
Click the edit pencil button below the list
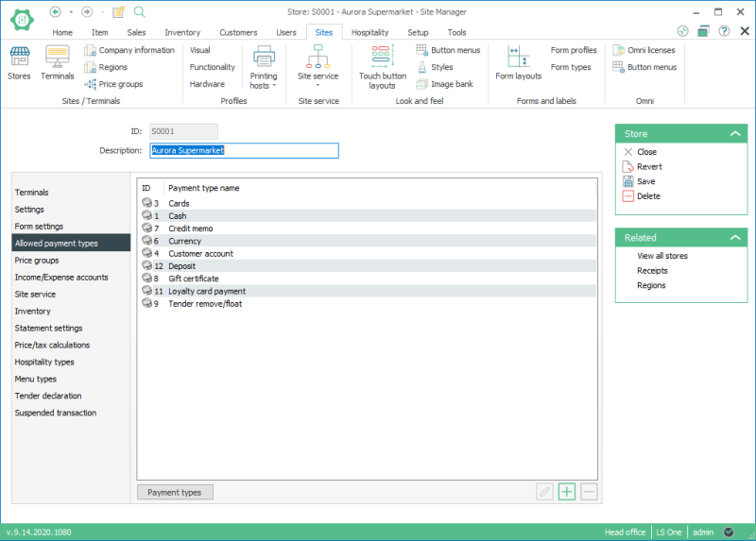point(545,492)
